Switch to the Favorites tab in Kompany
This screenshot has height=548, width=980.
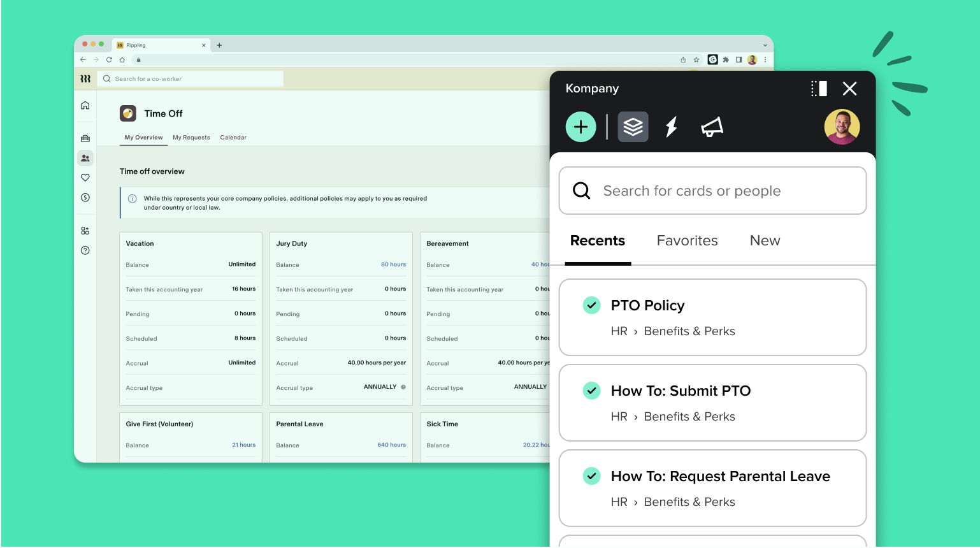(x=687, y=240)
